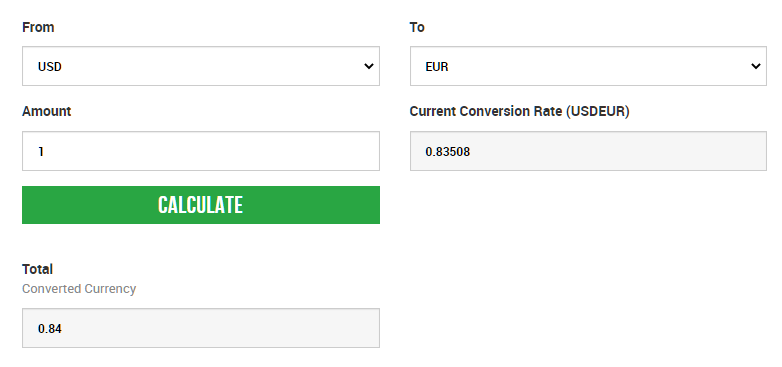Focus the Amount input field
Viewport: 782px width, 367px height.
tap(200, 151)
